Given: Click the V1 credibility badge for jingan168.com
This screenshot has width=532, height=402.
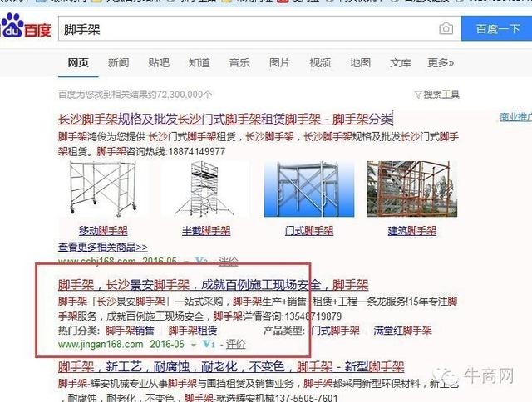Looking at the screenshot, I should click(209, 343).
